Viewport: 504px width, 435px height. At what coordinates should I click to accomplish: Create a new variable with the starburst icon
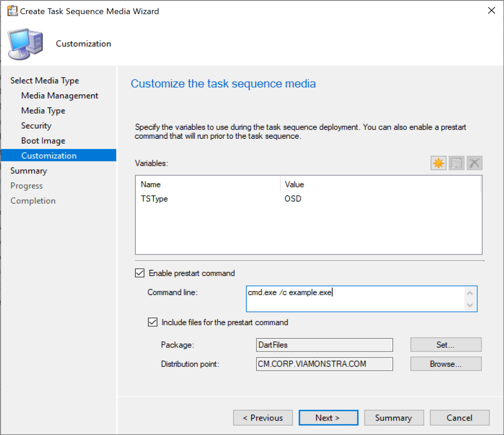click(x=438, y=163)
